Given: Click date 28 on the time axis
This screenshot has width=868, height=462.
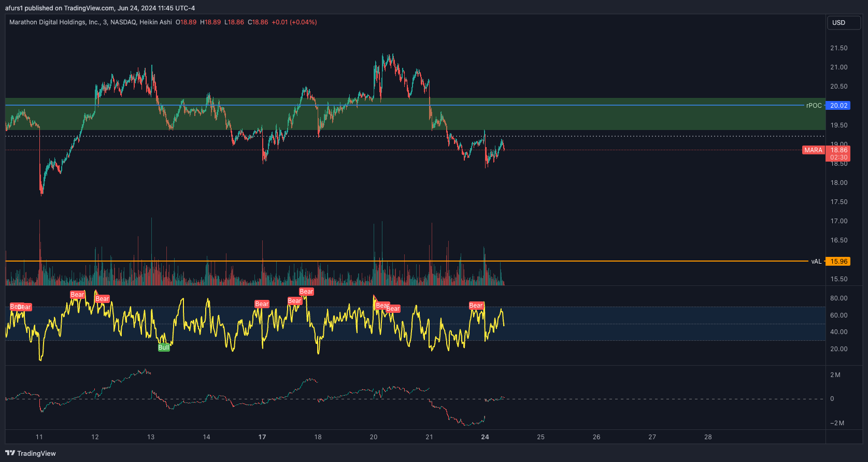Looking at the screenshot, I should 708,437.
